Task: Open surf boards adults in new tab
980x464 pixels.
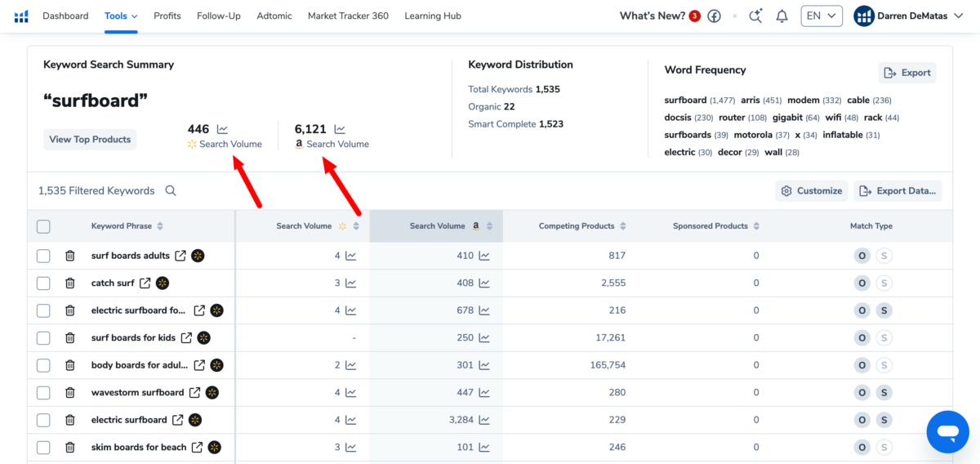Action: pos(180,256)
